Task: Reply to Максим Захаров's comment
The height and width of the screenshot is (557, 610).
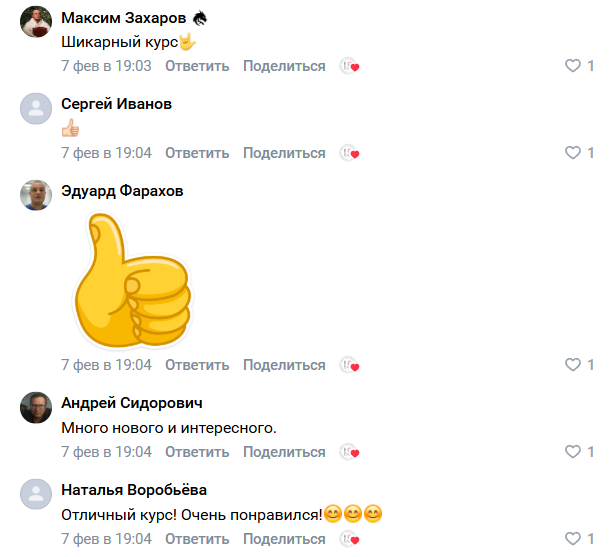Action: coord(197,66)
